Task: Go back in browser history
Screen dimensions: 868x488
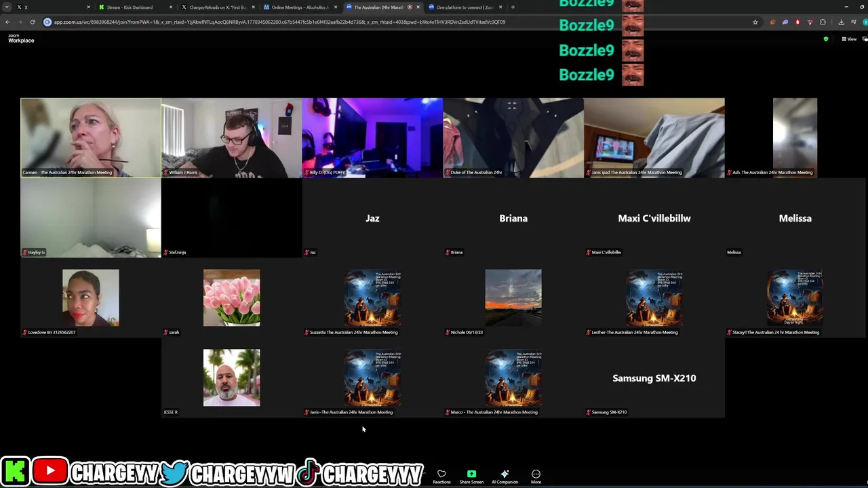Action: point(7,22)
